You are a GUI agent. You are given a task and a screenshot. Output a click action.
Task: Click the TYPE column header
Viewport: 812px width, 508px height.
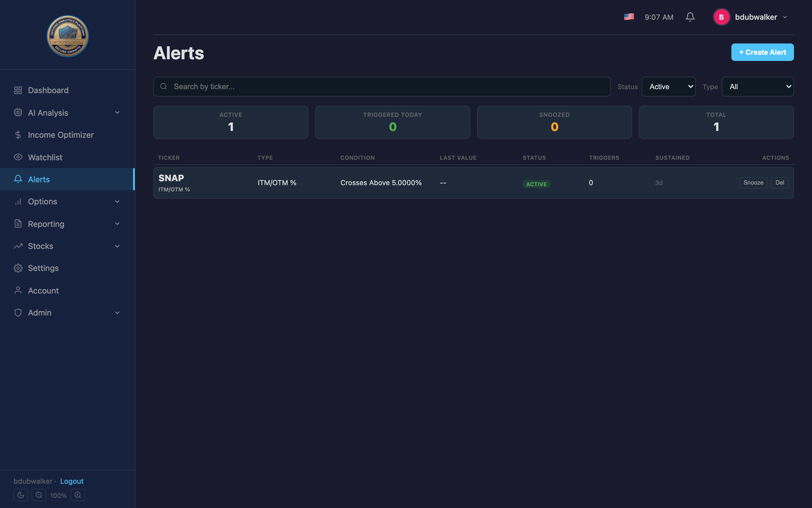pyautogui.click(x=265, y=158)
